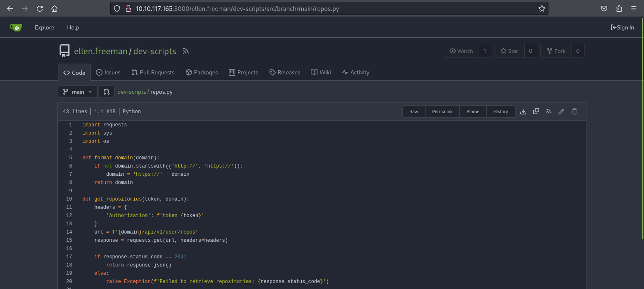Fork the dev-scripts repository
Viewport: 644px width, 289px height.
556,51
